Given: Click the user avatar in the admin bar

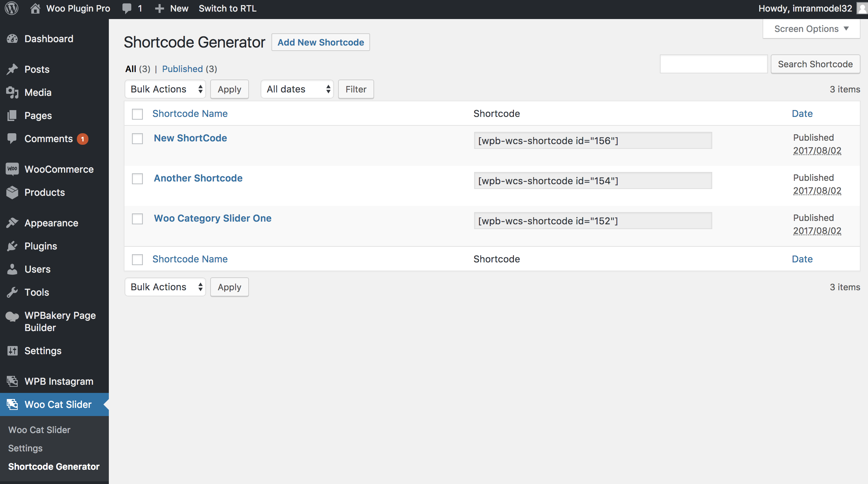Looking at the screenshot, I should coord(862,8).
